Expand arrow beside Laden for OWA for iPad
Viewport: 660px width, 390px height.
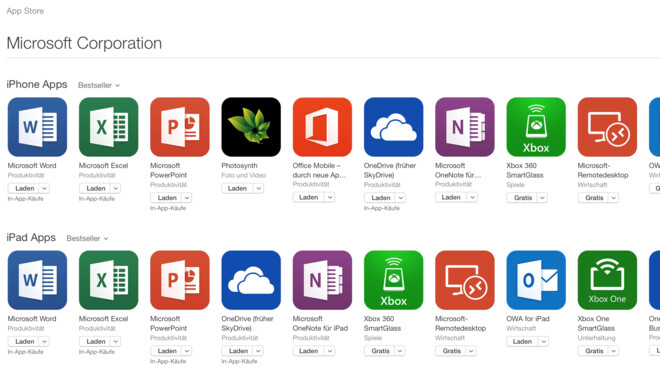pos(544,342)
